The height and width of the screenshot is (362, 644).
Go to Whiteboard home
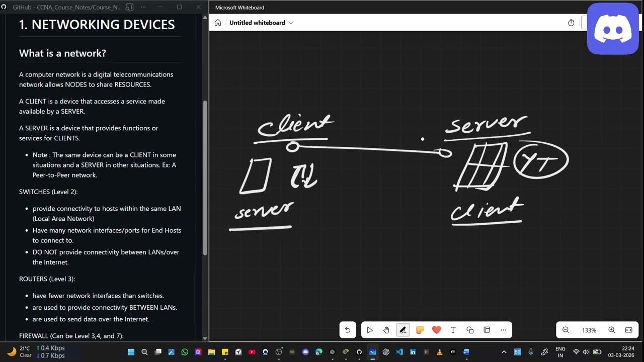point(218,23)
